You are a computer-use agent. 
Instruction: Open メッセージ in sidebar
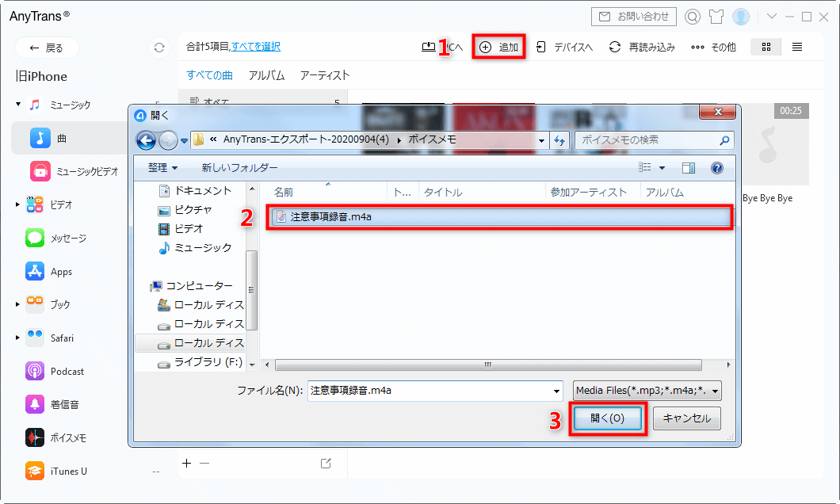tap(55, 239)
